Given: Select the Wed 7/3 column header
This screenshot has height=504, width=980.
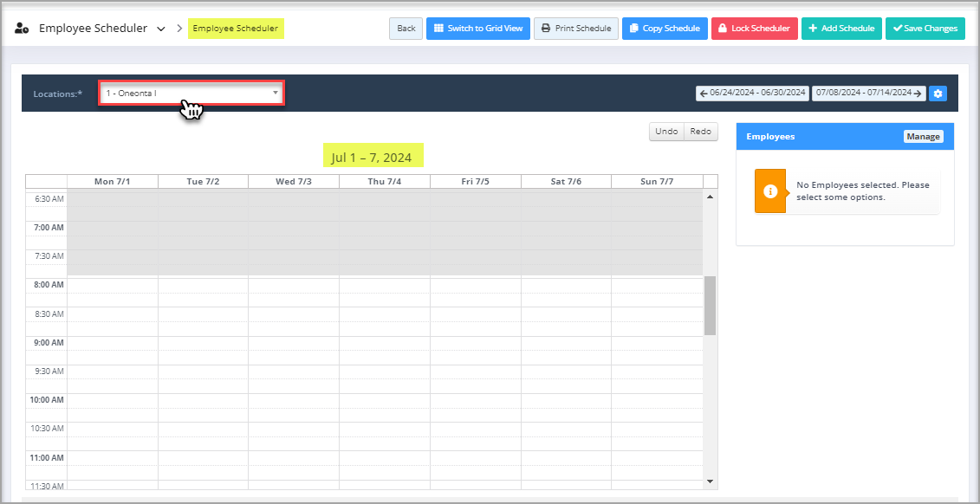Looking at the screenshot, I should [x=294, y=181].
